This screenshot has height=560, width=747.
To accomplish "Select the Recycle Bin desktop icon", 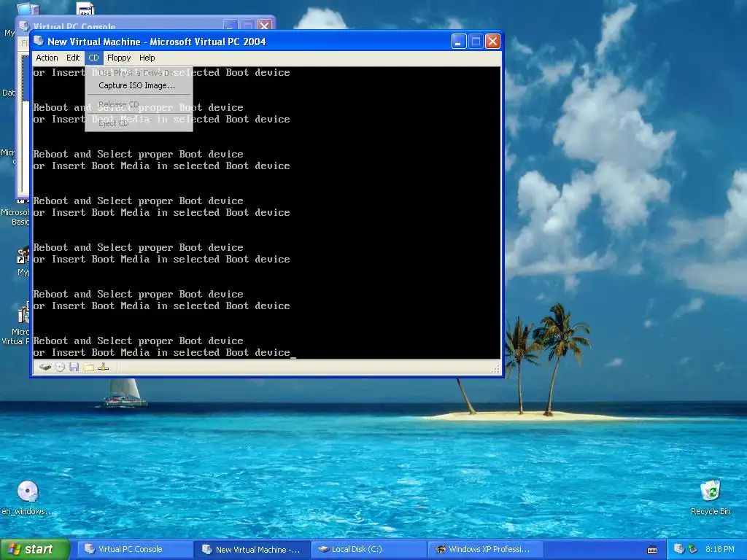I will tap(711, 497).
